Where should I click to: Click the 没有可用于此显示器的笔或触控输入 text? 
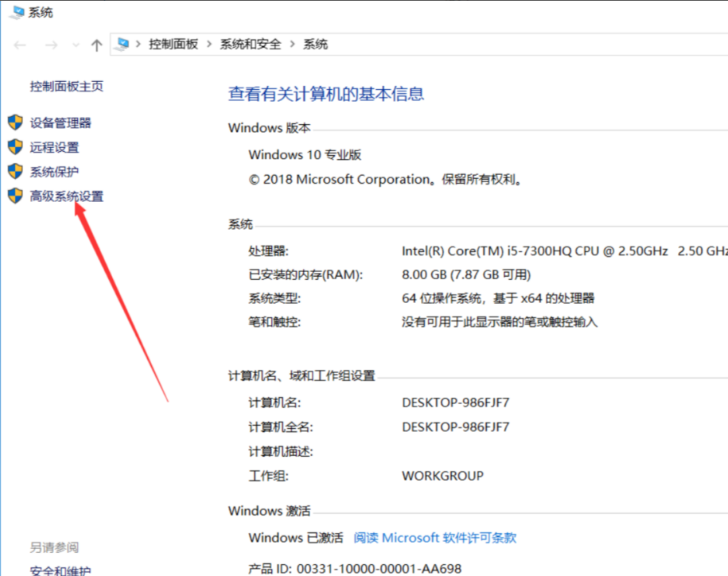tap(500, 321)
